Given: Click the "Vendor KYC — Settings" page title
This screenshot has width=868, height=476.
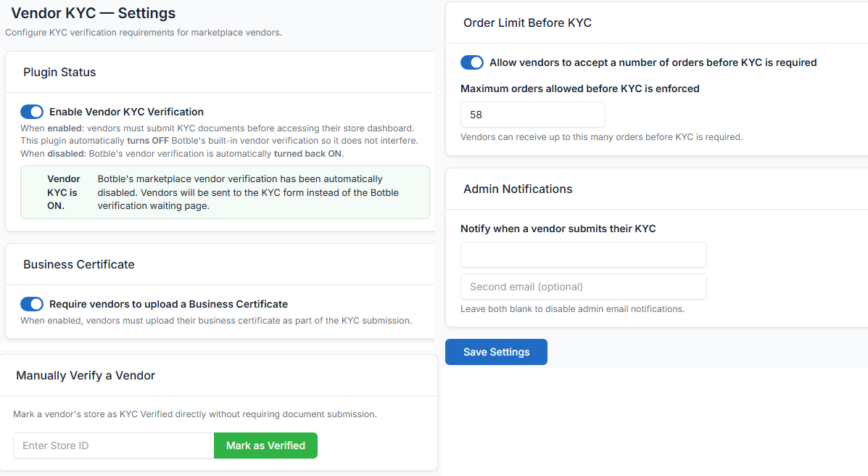Looking at the screenshot, I should click(x=94, y=13).
